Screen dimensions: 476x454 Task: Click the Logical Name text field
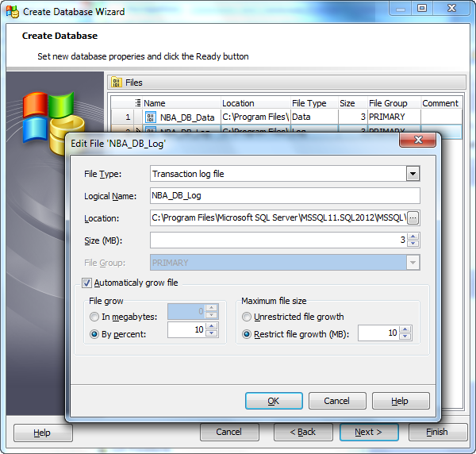pyautogui.click(x=284, y=196)
